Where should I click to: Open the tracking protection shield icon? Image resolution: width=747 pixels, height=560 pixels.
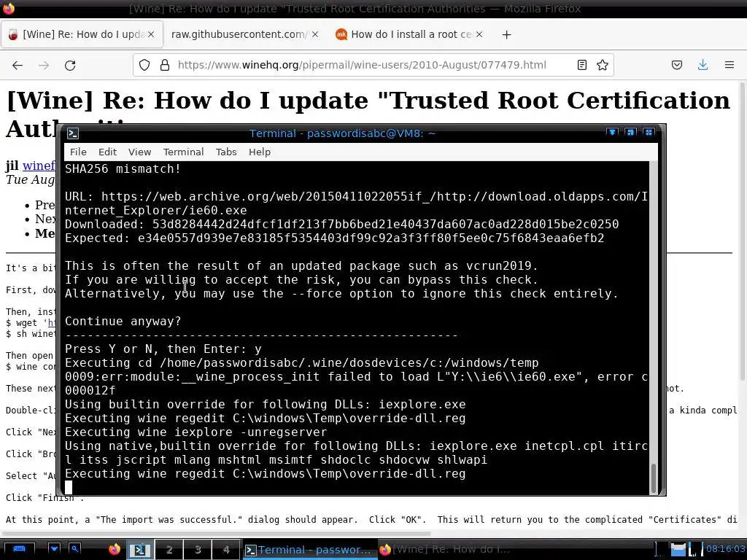(x=144, y=65)
